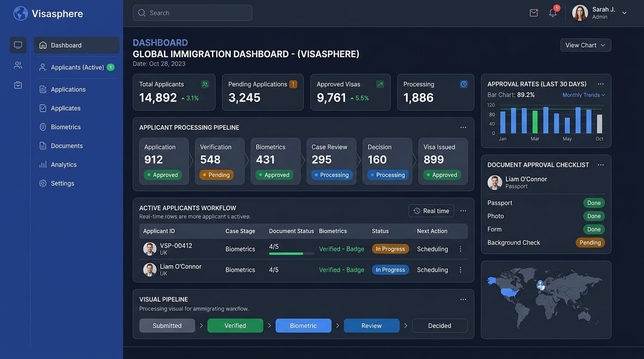The height and width of the screenshot is (359, 644).
Task: Click VSP-00412 applicant avatar
Action: pos(150,249)
